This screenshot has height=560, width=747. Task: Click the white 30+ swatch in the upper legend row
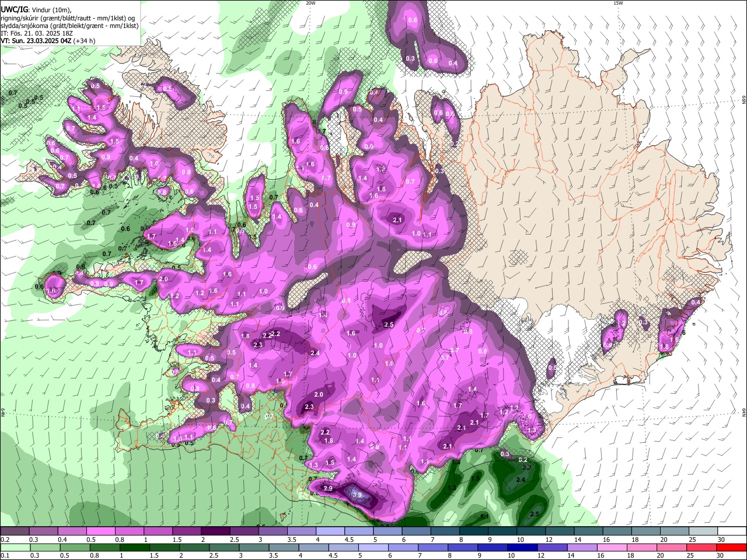tap(732, 531)
